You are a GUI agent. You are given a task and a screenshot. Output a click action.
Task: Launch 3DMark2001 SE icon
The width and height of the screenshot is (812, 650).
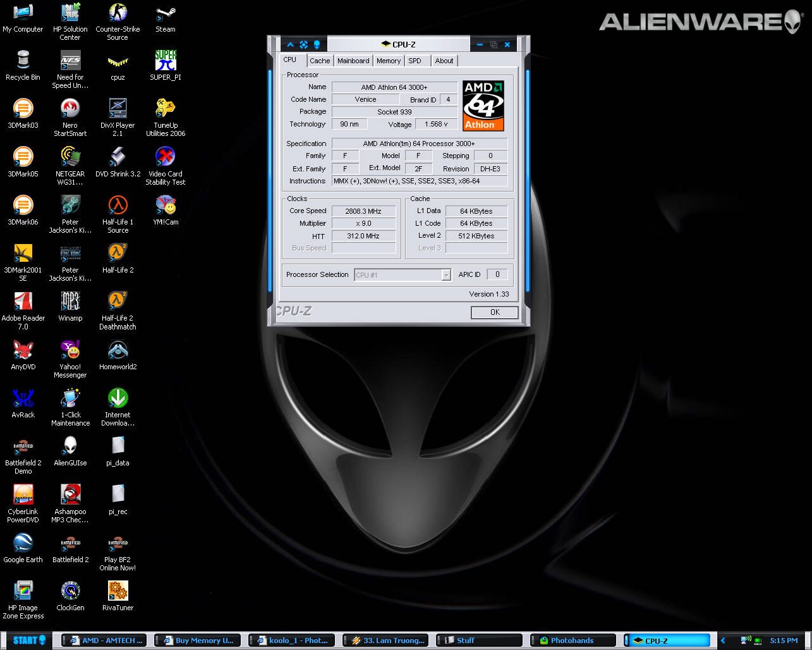23,263
